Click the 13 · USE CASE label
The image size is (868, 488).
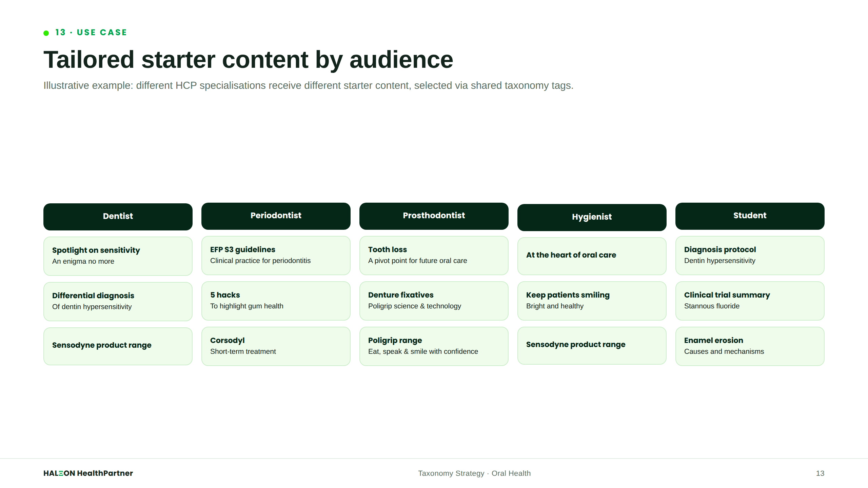(91, 33)
